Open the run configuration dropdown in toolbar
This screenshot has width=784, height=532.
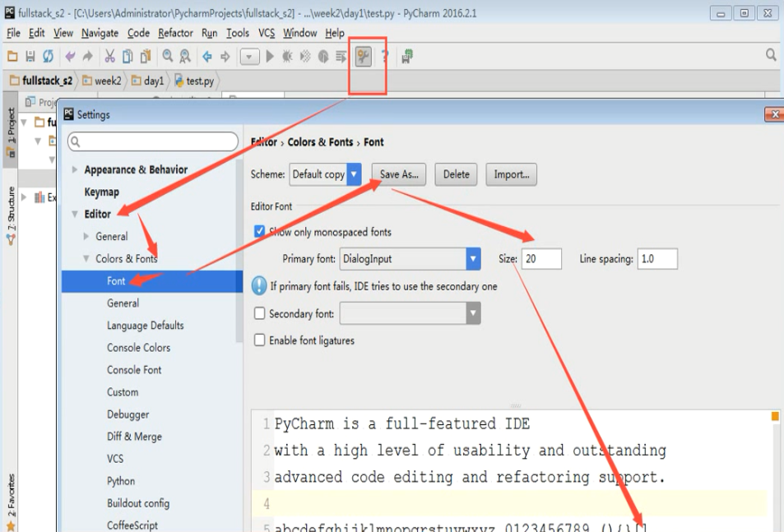pos(249,57)
